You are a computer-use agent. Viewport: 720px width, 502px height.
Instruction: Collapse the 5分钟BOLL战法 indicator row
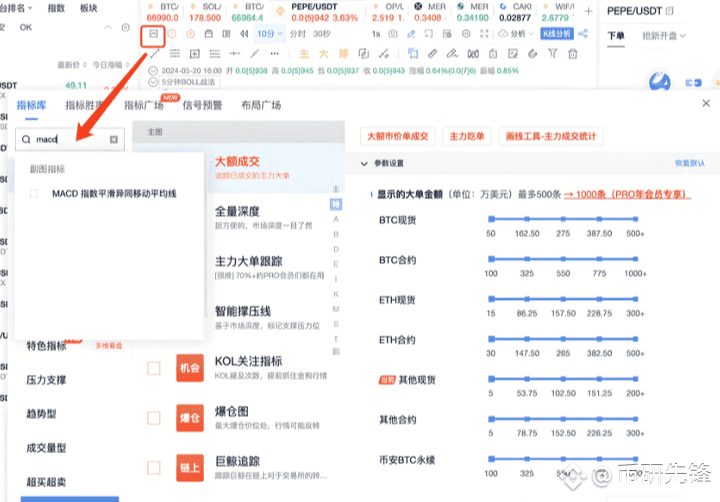[x=153, y=82]
